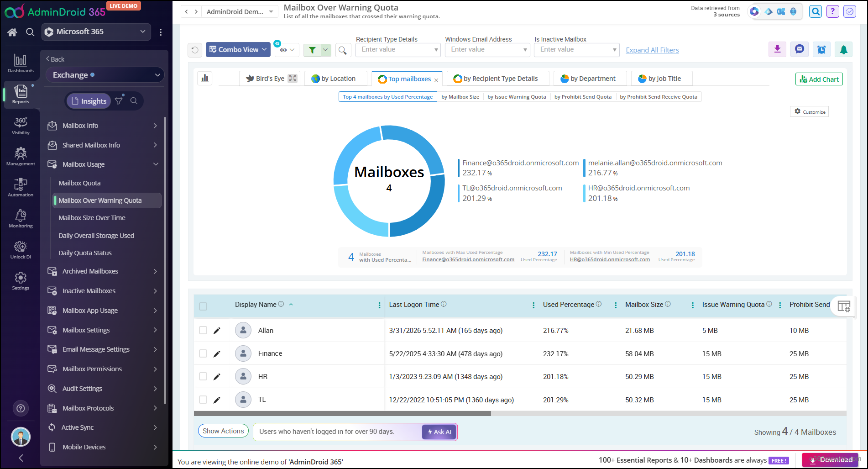
Task: Open the user profile avatar
Action: [x=21, y=437]
